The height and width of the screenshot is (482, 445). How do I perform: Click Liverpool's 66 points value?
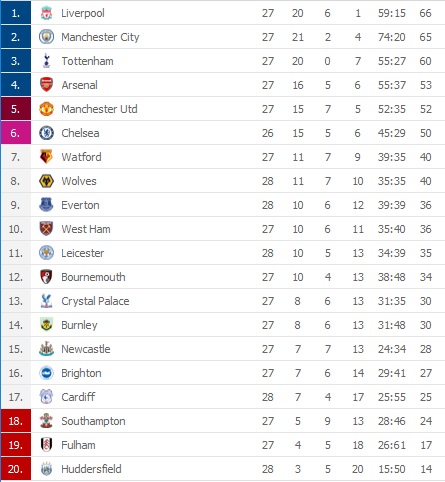click(426, 13)
